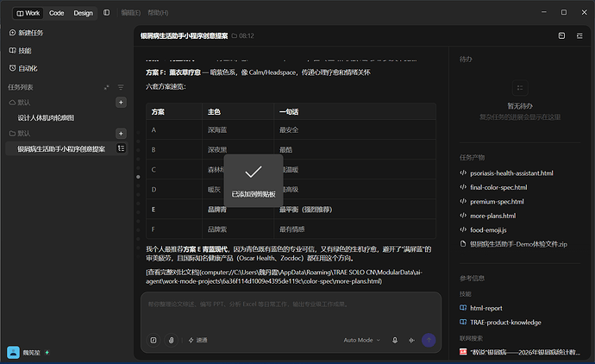This screenshot has width=595, height=364.
Task: Select table cell 品牌紫
Action: click(x=217, y=229)
